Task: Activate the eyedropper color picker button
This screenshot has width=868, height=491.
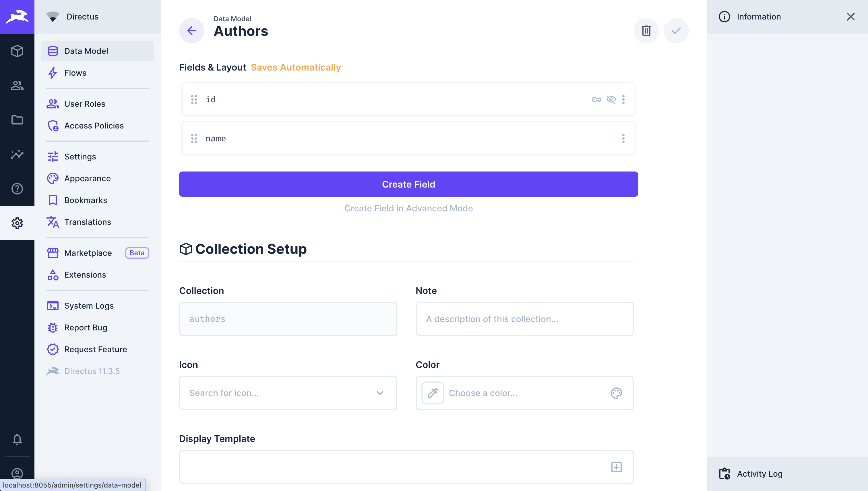Action: (x=433, y=393)
